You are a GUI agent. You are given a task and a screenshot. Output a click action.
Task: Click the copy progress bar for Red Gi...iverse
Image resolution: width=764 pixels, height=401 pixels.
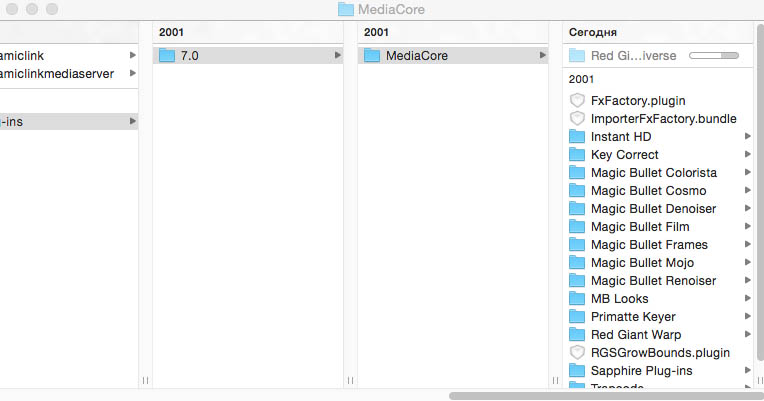tap(714, 56)
